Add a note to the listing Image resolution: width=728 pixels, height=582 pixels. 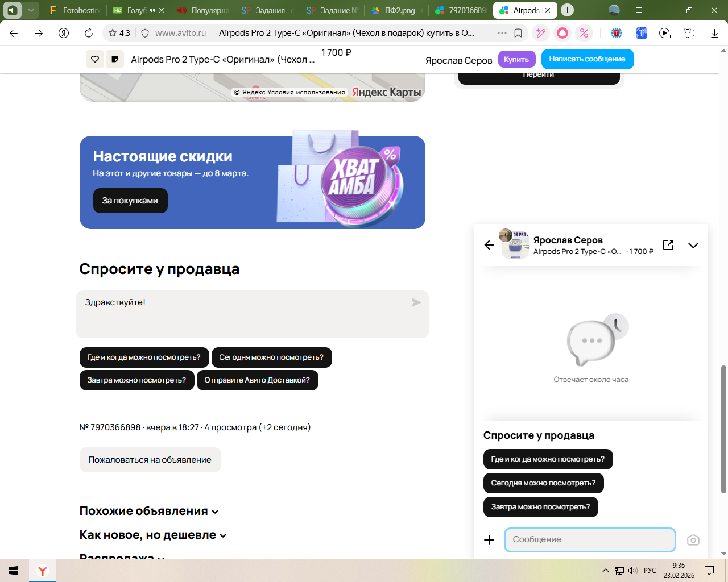pos(115,59)
